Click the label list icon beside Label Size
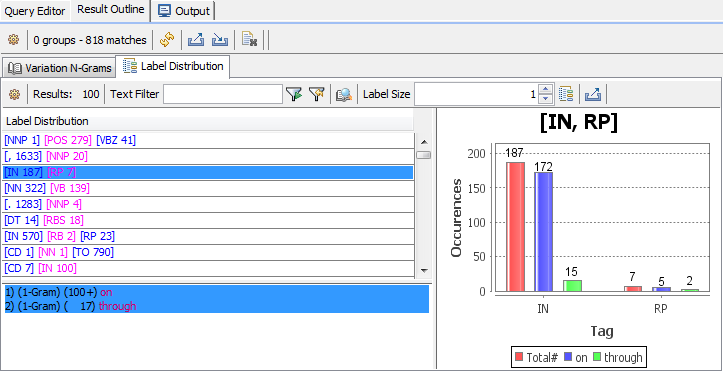723x371 pixels. click(x=566, y=94)
